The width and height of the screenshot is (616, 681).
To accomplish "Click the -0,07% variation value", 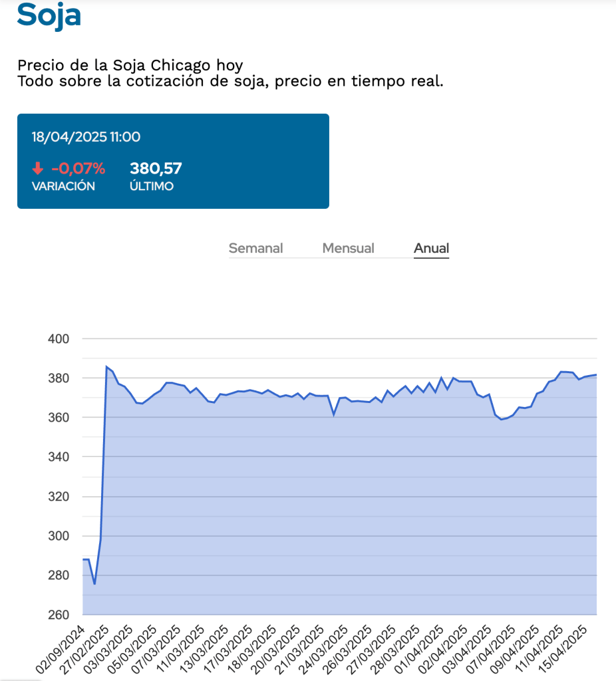I will (78, 169).
